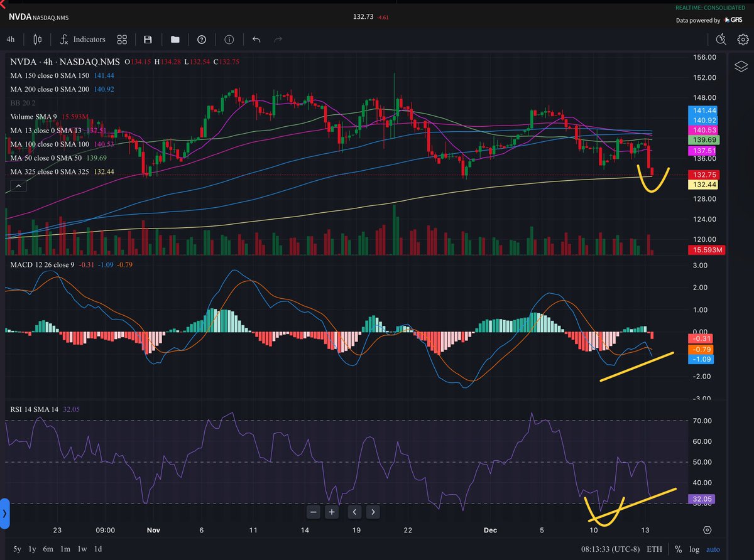Click the NVDA symbol name in header
The height and width of the screenshot is (560, 754).
coord(20,16)
